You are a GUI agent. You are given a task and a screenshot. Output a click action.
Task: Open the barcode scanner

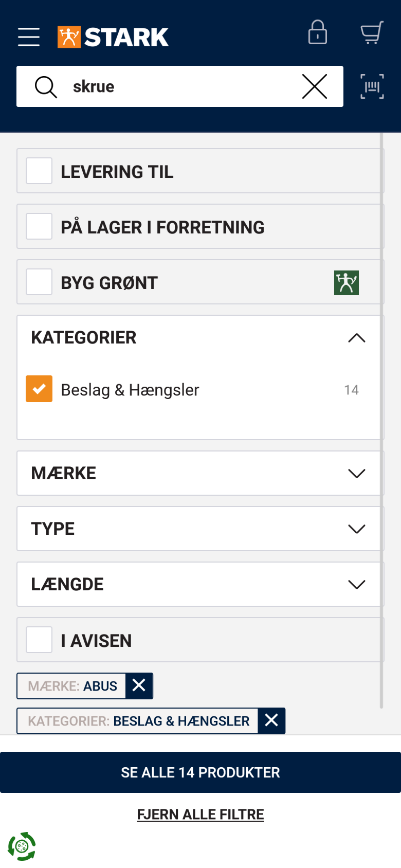tap(372, 86)
